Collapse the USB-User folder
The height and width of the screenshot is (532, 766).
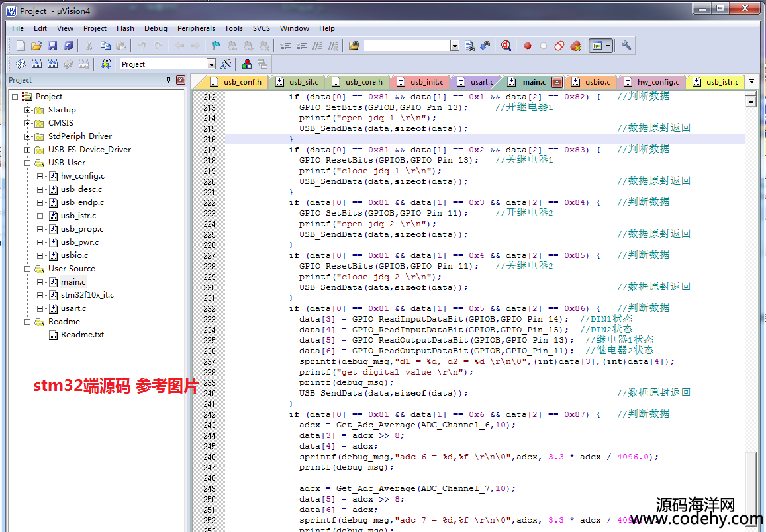(28, 163)
